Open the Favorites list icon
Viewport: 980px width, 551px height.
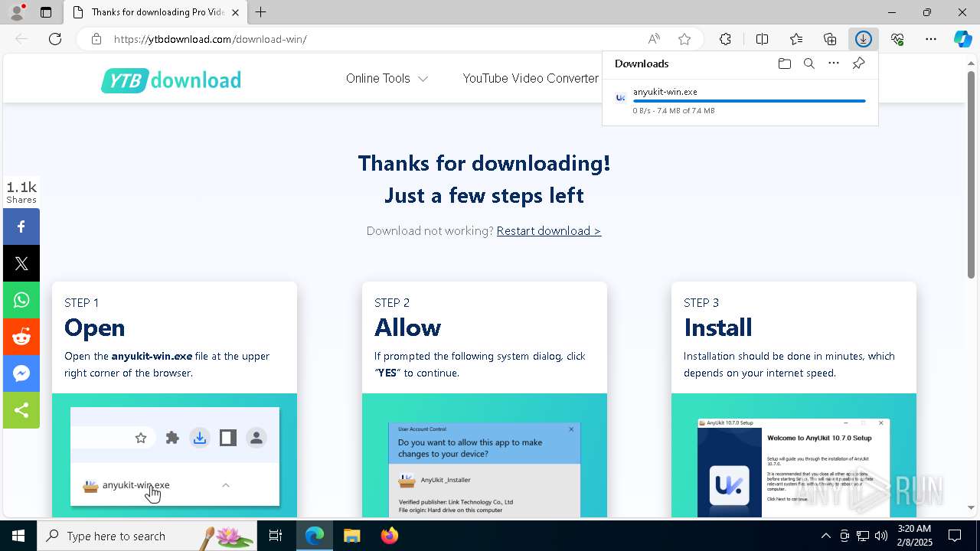point(796,39)
